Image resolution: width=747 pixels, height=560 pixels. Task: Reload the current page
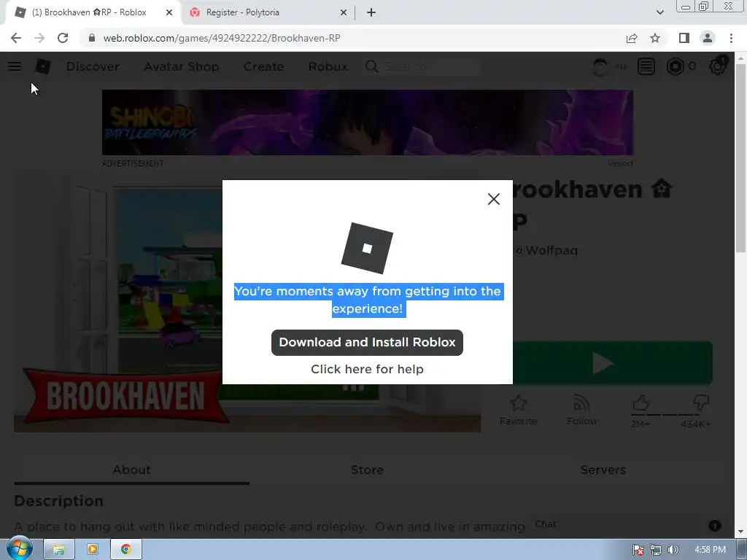63,38
